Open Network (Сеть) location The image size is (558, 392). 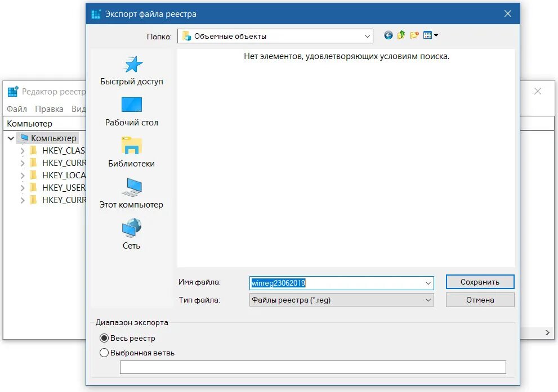(x=132, y=235)
